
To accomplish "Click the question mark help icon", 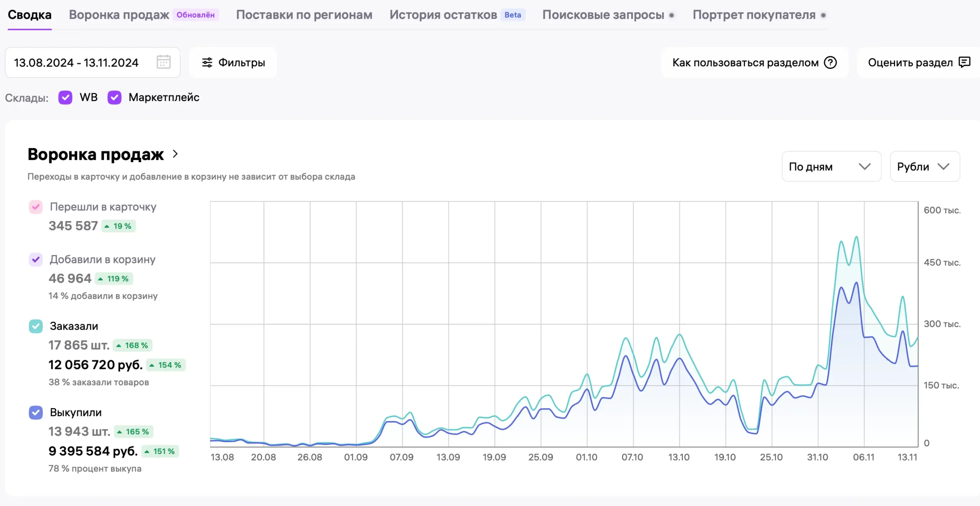I will 830,62.
